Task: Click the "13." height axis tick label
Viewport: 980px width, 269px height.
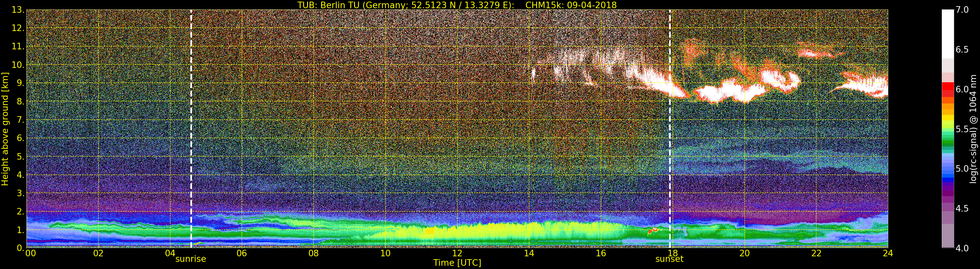Action: (x=18, y=10)
